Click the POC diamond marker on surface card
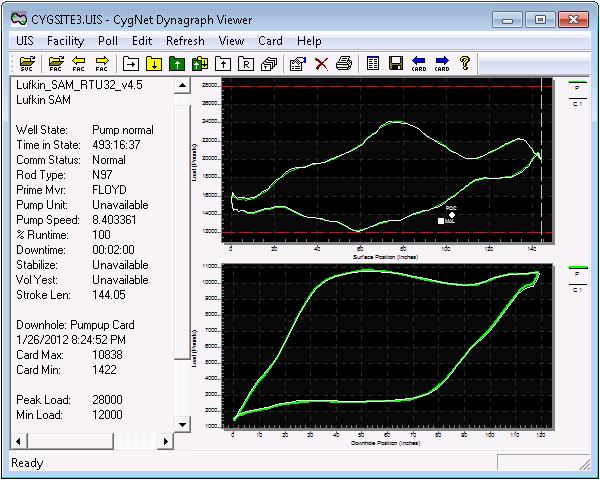 pyautogui.click(x=452, y=215)
